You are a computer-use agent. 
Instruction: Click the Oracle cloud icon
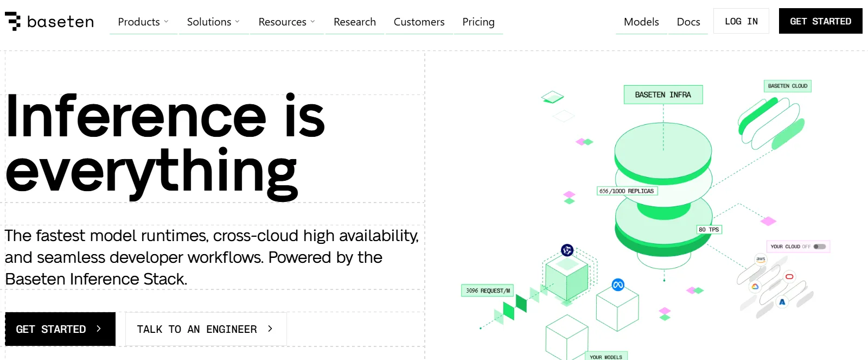[x=789, y=277]
